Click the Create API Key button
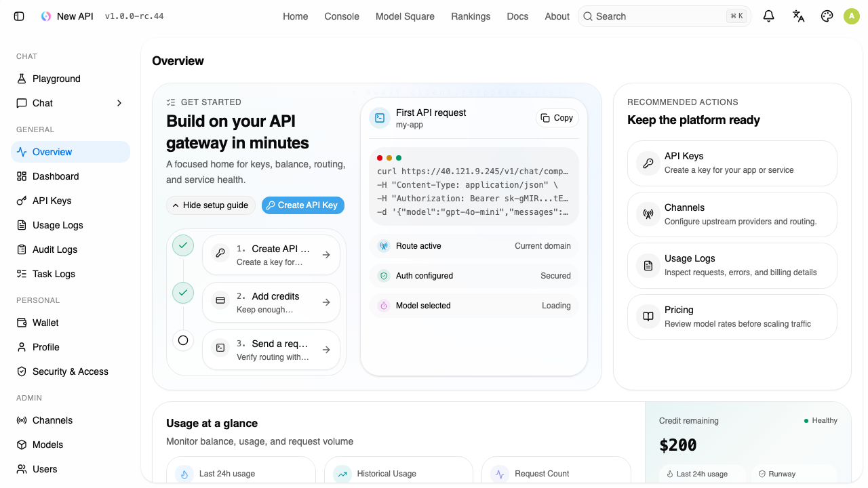868x488 pixels. coord(303,205)
